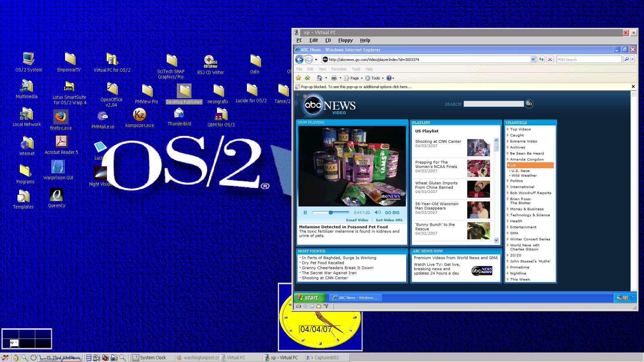Open the address bar URL dropdown

click(533, 60)
